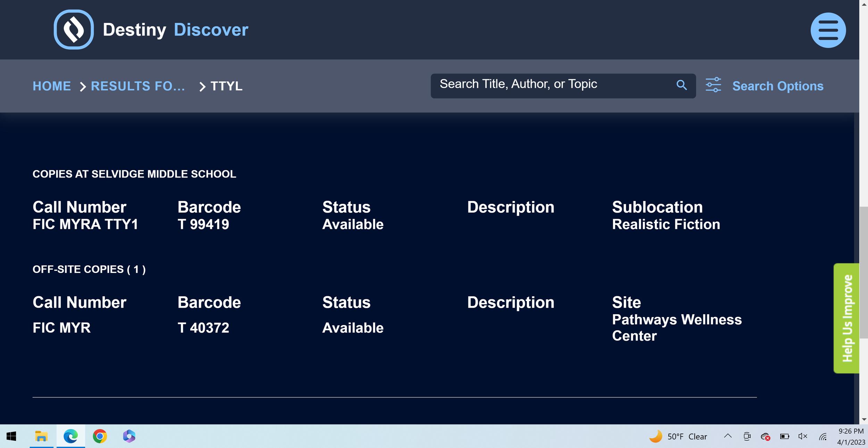
Task: Open the Help Us Improve tab
Action: tap(846, 318)
